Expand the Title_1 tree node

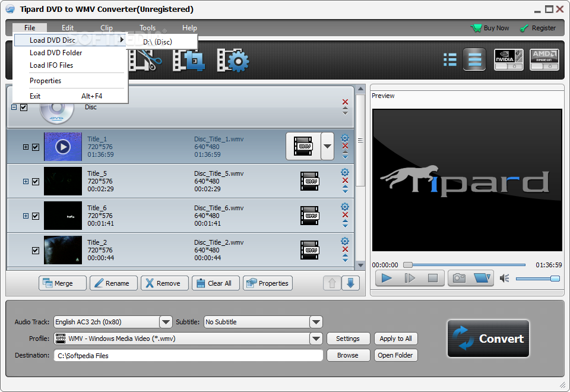26,147
